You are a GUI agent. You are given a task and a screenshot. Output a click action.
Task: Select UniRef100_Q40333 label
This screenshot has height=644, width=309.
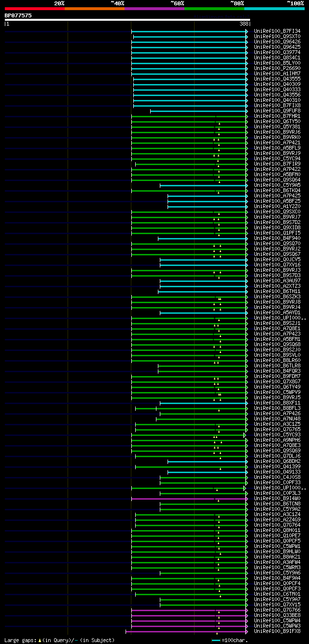[x=277, y=90]
